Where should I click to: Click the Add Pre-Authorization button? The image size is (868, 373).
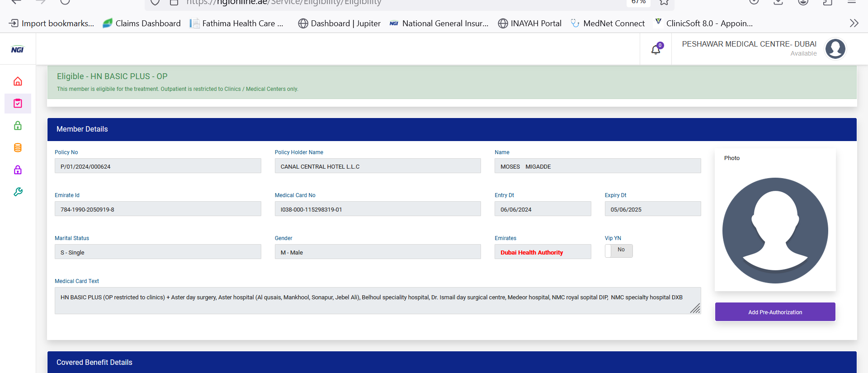coord(775,312)
